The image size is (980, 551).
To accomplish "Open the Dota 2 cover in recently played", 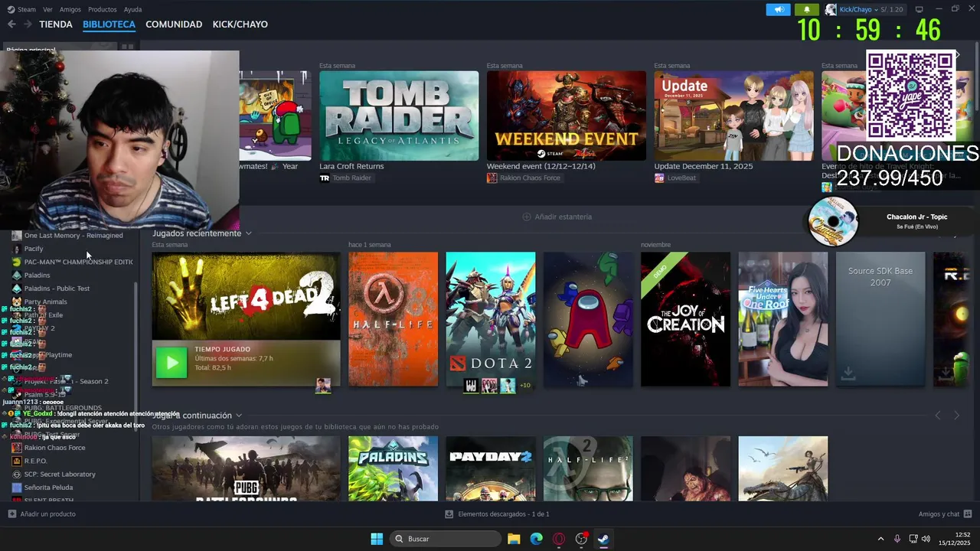I will point(491,319).
